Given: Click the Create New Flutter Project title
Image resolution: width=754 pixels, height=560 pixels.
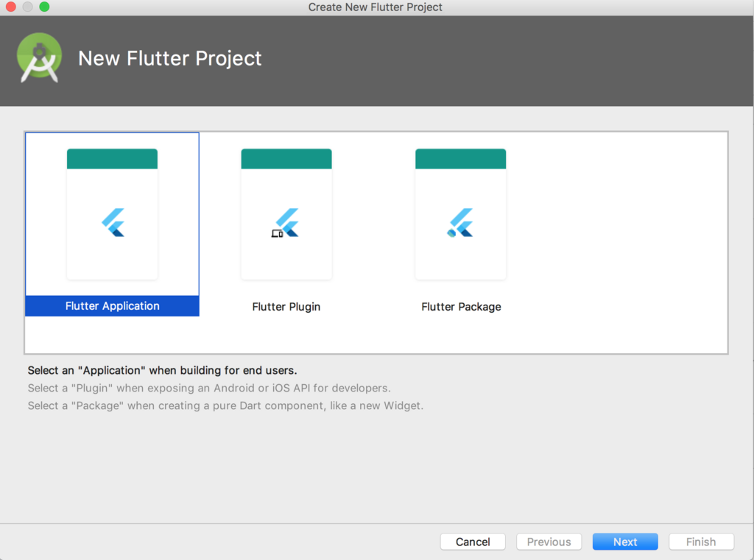Looking at the screenshot, I should [375, 7].
